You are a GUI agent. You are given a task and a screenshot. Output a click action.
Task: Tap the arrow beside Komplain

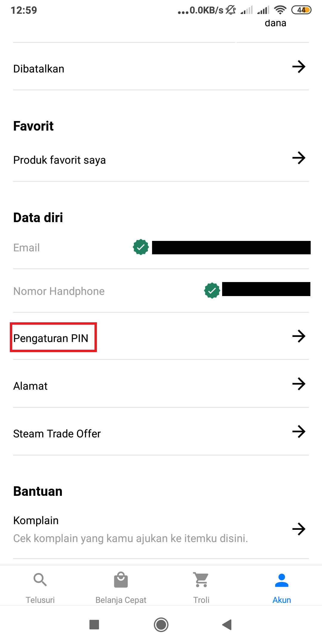(x=299, y=529)
